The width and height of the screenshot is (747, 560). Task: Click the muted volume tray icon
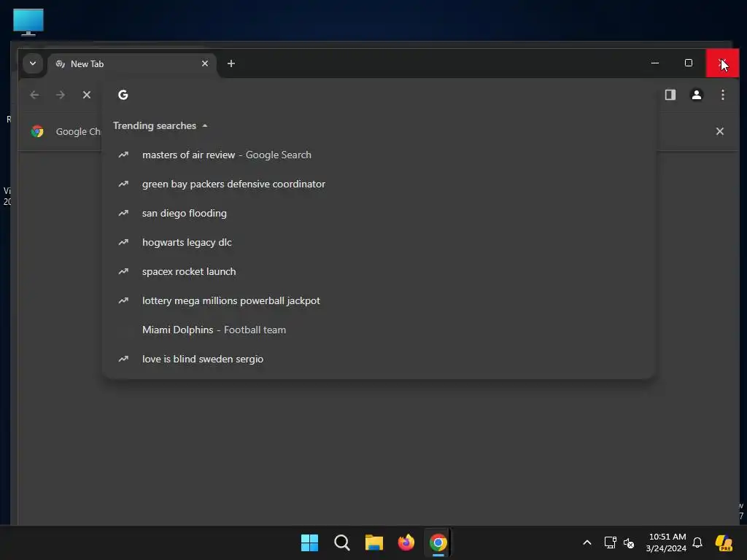click(x=629, y=542)
